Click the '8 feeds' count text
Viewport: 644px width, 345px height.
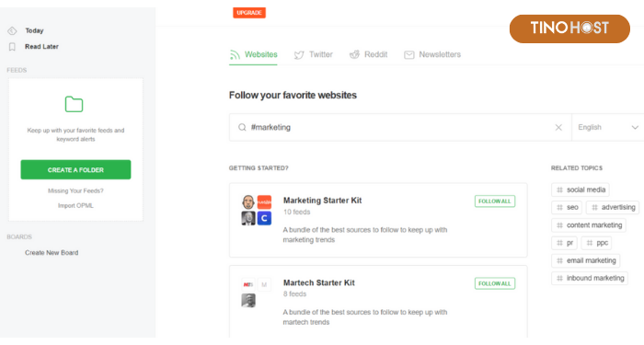[294, 294]
